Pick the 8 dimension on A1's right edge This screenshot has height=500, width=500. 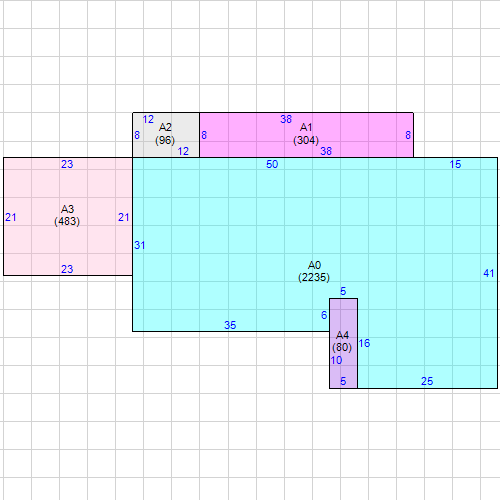(408, 135)
